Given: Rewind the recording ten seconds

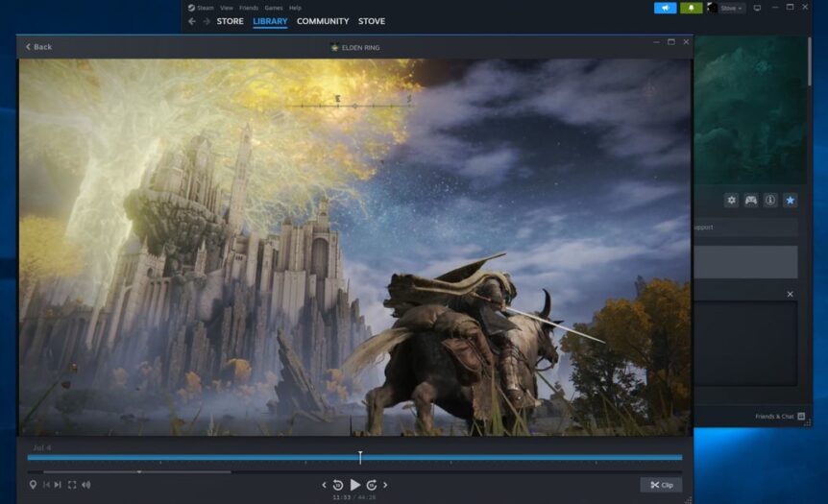Looking at the screenshot, I should 338,485.
